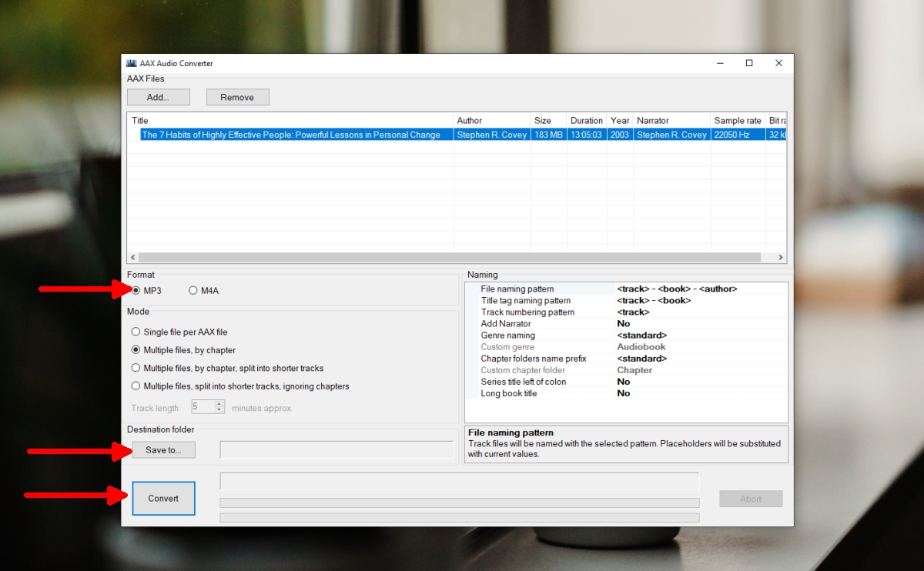This screenshot has width=924, height=571.
Task: Click the file conversion progress bar
Action: [460, 503]
